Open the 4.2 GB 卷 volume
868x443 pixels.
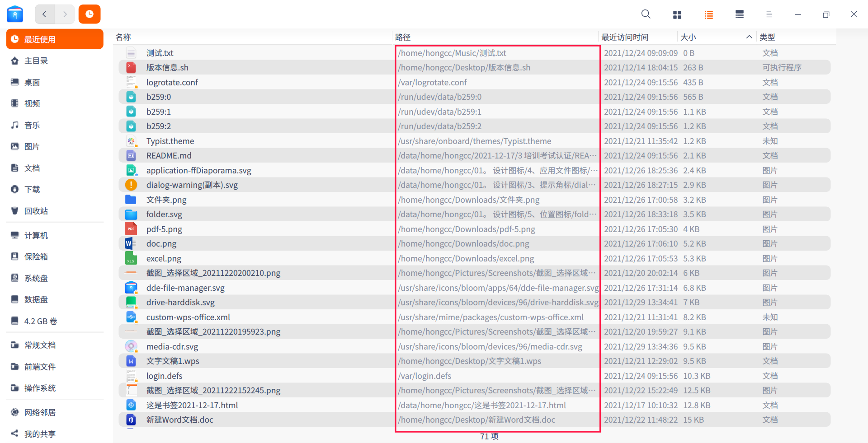click(x=55, y=321)
